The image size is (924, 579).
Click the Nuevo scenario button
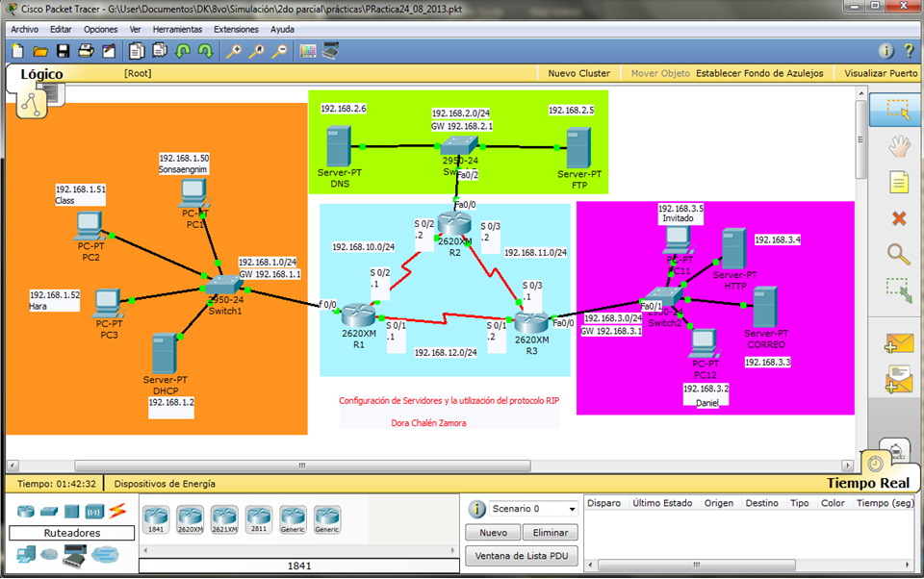[x=493, y=533]
